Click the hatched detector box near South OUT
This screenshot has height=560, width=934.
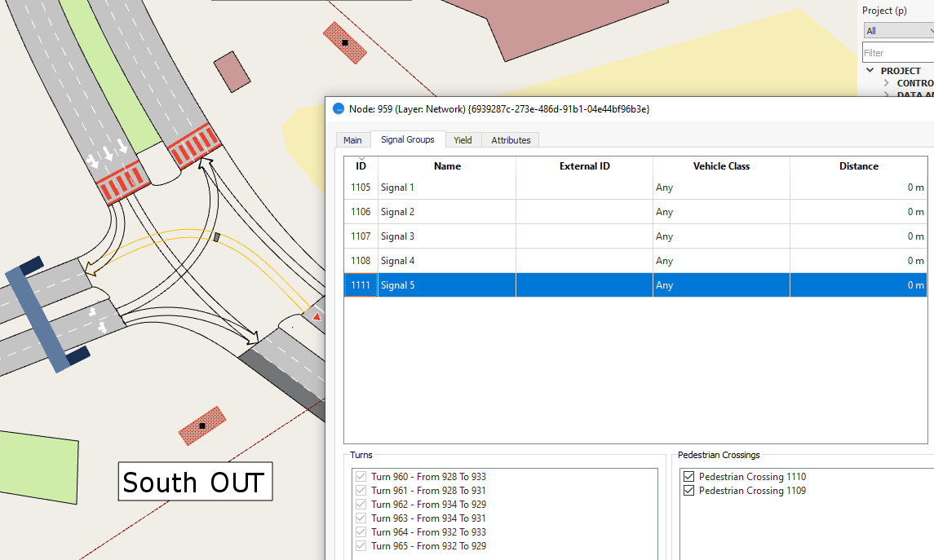point(201,426)
